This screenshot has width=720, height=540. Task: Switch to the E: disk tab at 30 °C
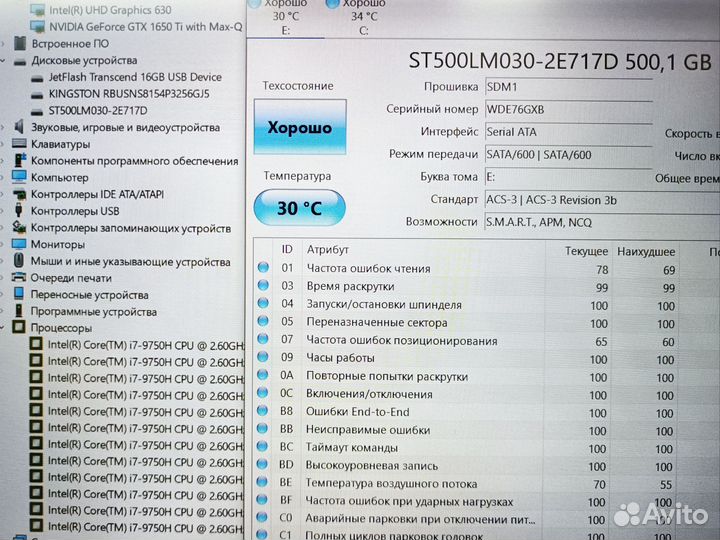tap(286, 17)
